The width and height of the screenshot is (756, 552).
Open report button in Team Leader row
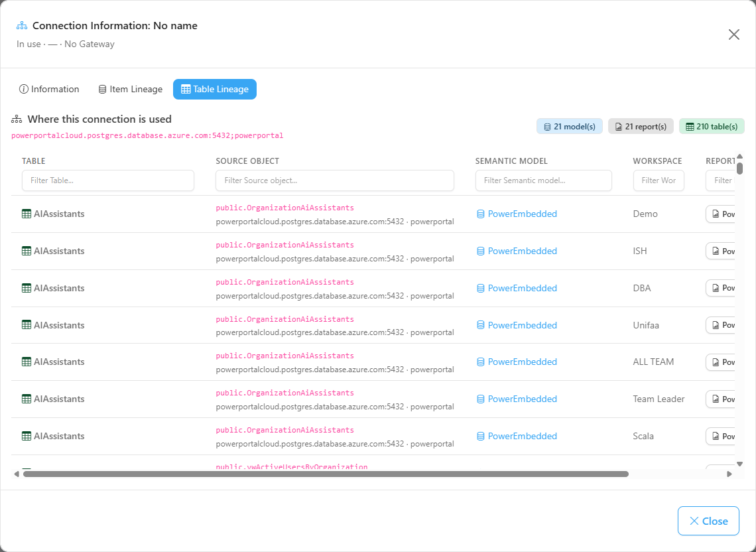(720, 399)
